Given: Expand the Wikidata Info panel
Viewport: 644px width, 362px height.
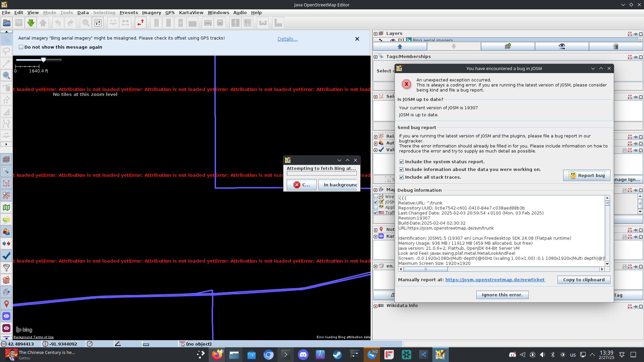Looking at the screenshot, I should tap(375, 306).
